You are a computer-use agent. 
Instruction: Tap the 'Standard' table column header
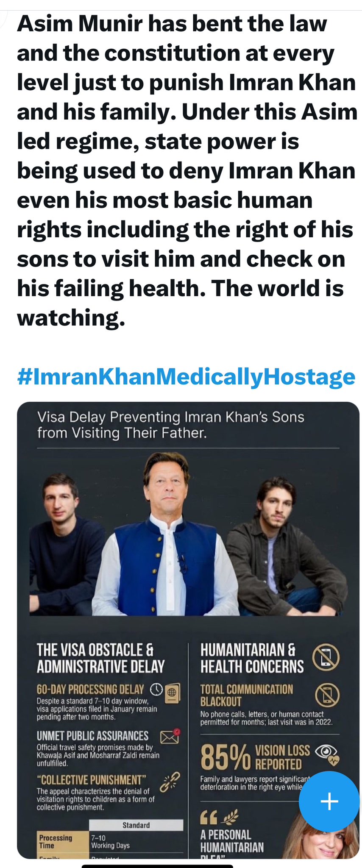(136, 825)
